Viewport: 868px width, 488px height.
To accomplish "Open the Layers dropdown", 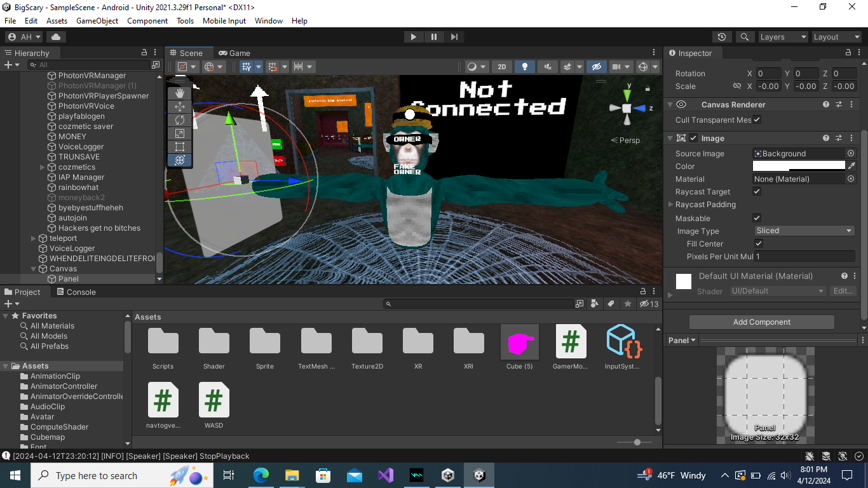I will coord(783,37).
